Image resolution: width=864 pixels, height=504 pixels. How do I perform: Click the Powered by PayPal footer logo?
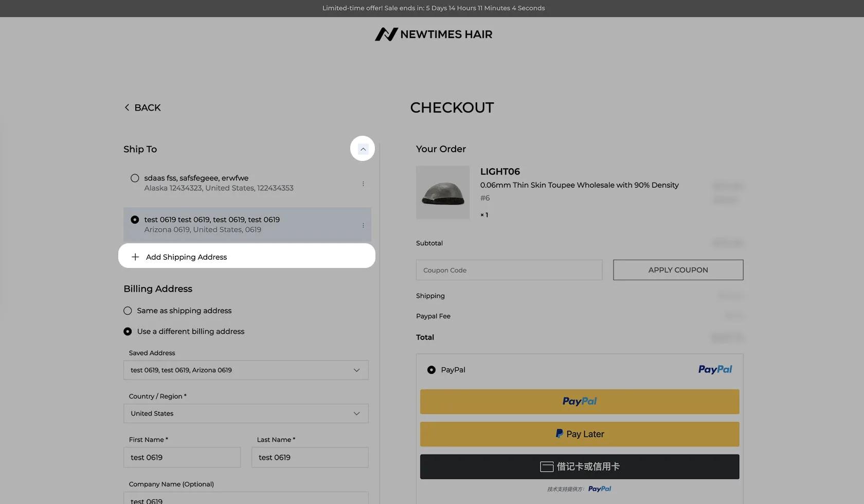600,489
